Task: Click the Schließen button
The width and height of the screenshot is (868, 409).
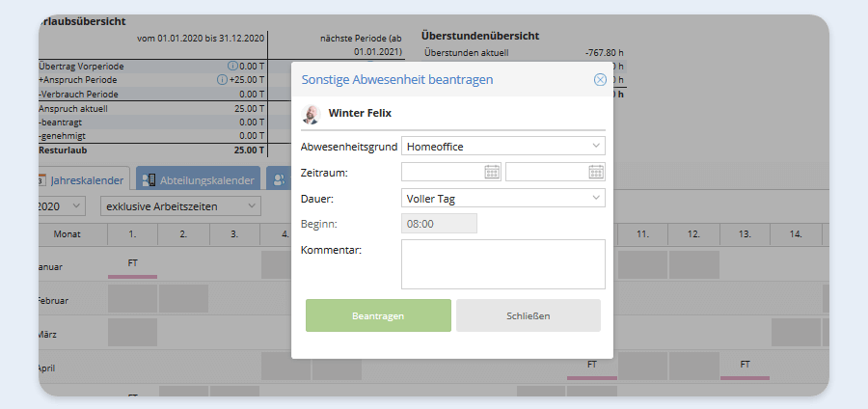Action: [528, 315]
